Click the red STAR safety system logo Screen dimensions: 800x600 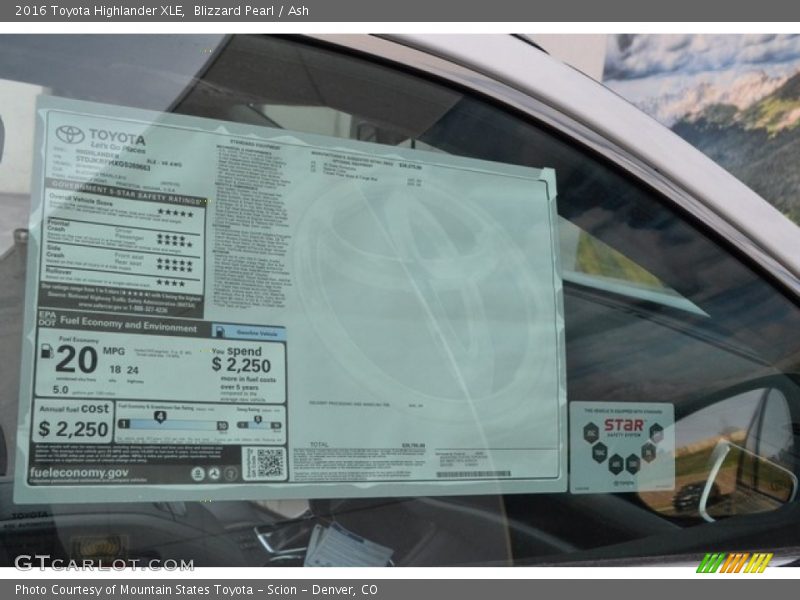tap(623, 424)
